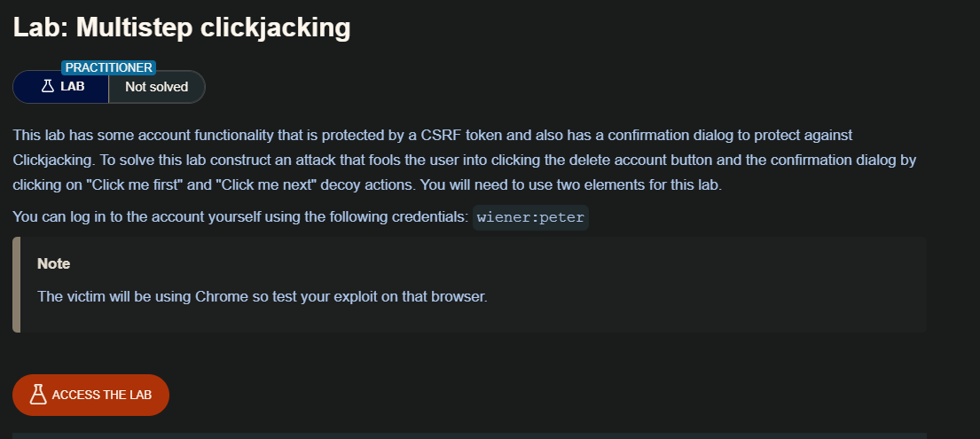Screen dimensions: 980x439
Task: Click the Lab: Multistep clickjacking heading
Action: point(182,27)
